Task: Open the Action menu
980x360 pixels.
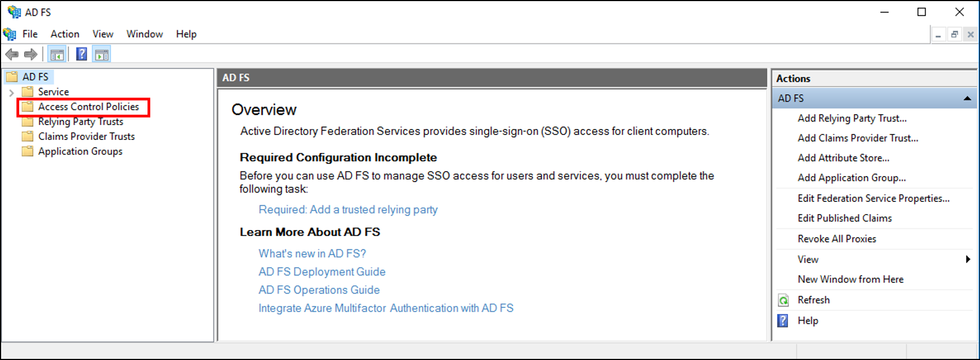Action: click(64, 33)
